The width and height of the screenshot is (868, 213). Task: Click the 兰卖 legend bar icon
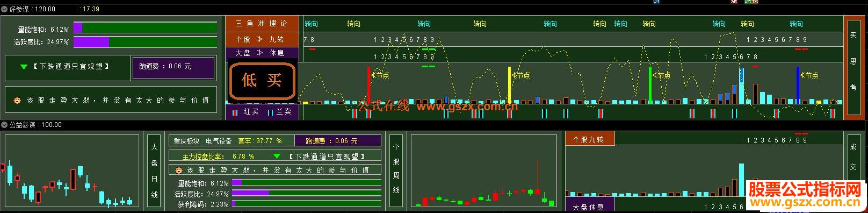pyautogui.click(x=270, y=112)
